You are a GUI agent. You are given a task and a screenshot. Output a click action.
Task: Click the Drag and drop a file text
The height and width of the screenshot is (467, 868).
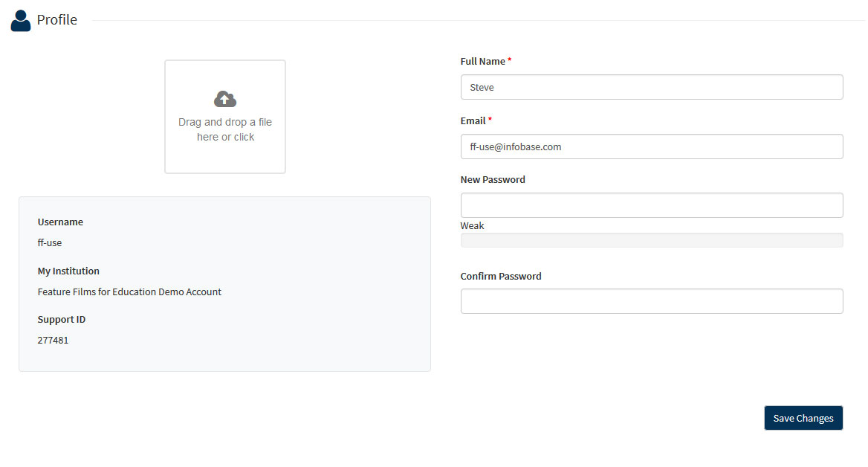coord(224,129)
